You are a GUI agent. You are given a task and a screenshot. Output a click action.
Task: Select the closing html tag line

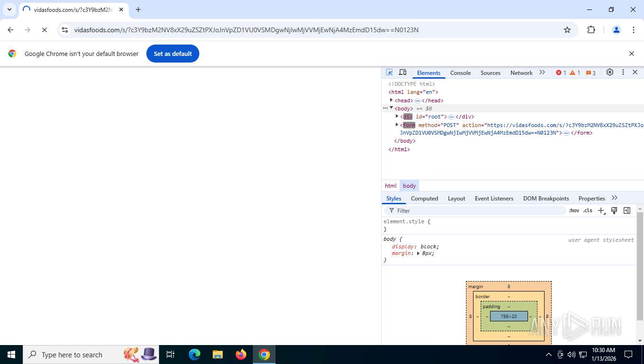click(399, 149)
